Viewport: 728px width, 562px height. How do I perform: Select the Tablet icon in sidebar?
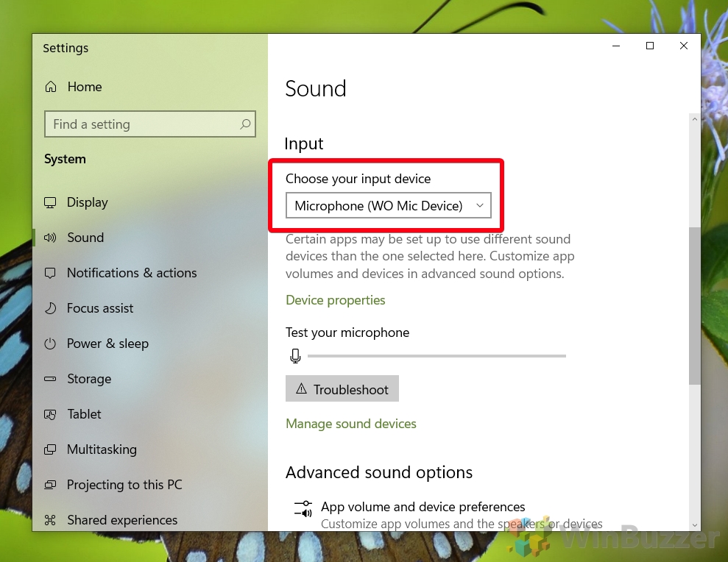pyautogui.click(x=50, y=414)
